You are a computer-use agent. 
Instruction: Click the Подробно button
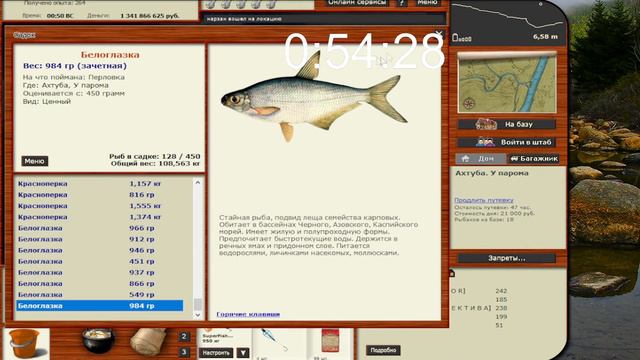click(x=383, y=350)
